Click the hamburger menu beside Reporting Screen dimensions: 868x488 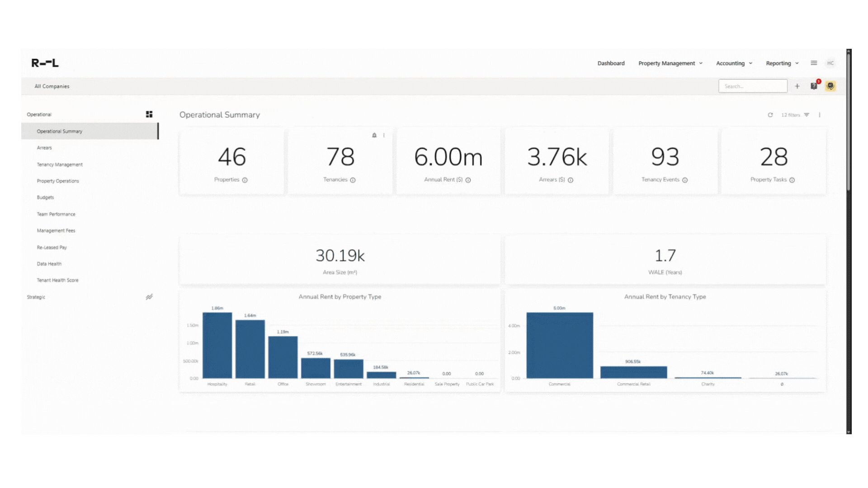(814, 63)
